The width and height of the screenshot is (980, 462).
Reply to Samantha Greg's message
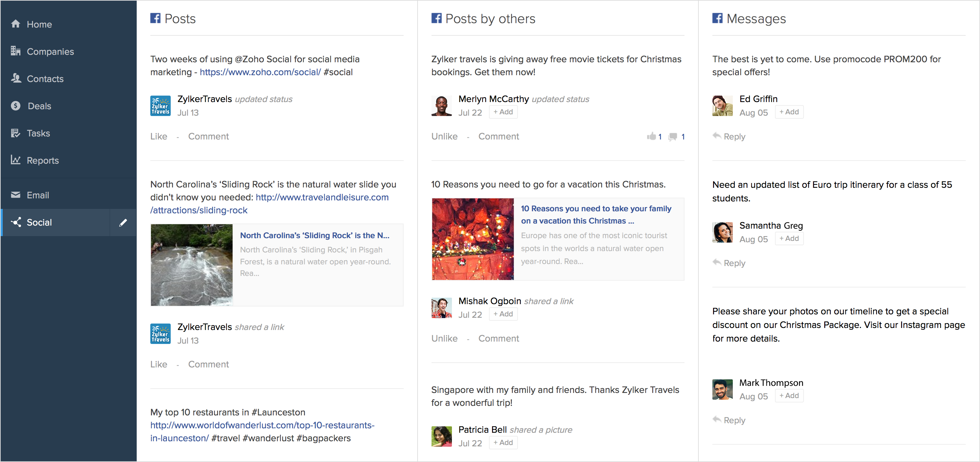point(729,263)
